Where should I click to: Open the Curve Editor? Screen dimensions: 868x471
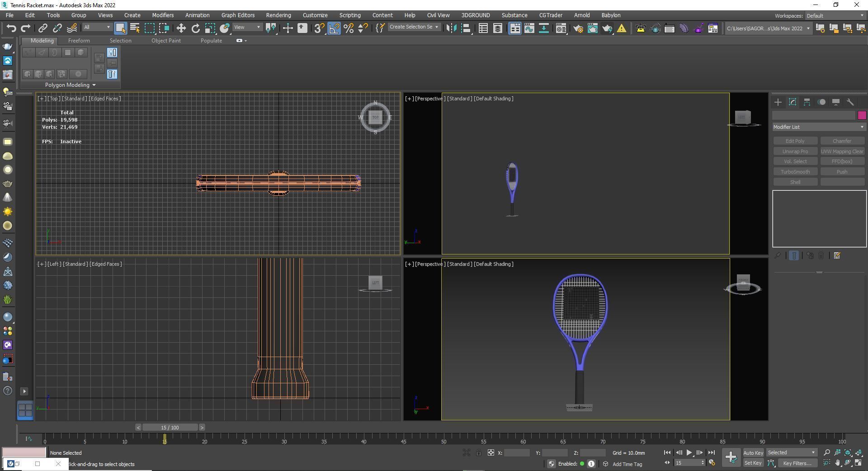click(x=529, y=28)
